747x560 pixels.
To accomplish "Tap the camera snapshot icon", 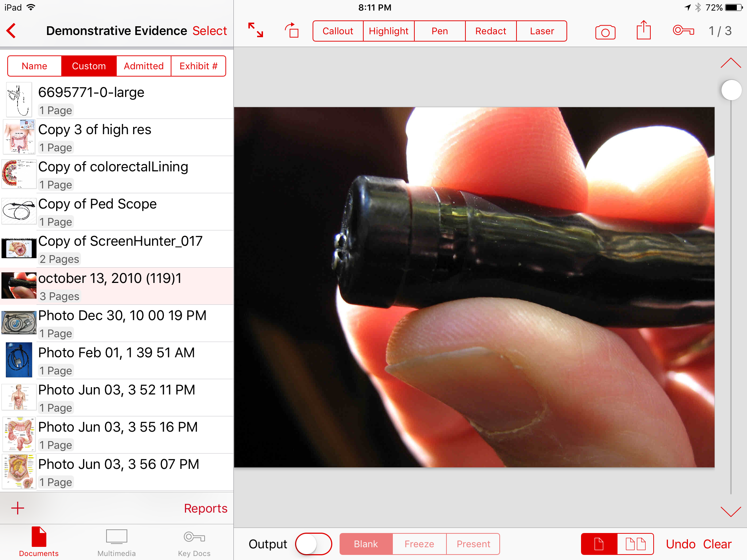I will [605, 32].
